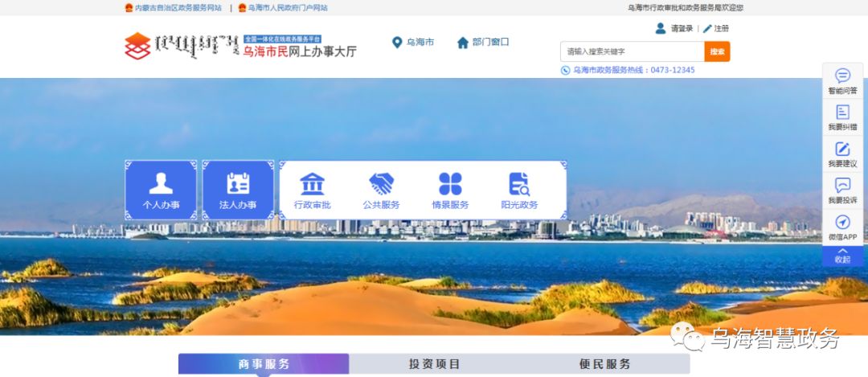868x377 pixels.
Task: Open 法人办事 corporate services tile
Action: (238, 190)
